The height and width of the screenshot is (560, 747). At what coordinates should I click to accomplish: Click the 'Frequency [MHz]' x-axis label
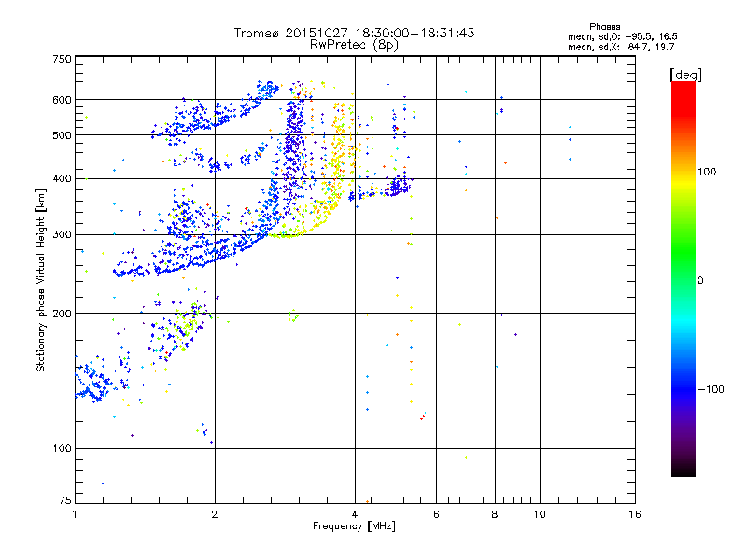click(354, 526)
